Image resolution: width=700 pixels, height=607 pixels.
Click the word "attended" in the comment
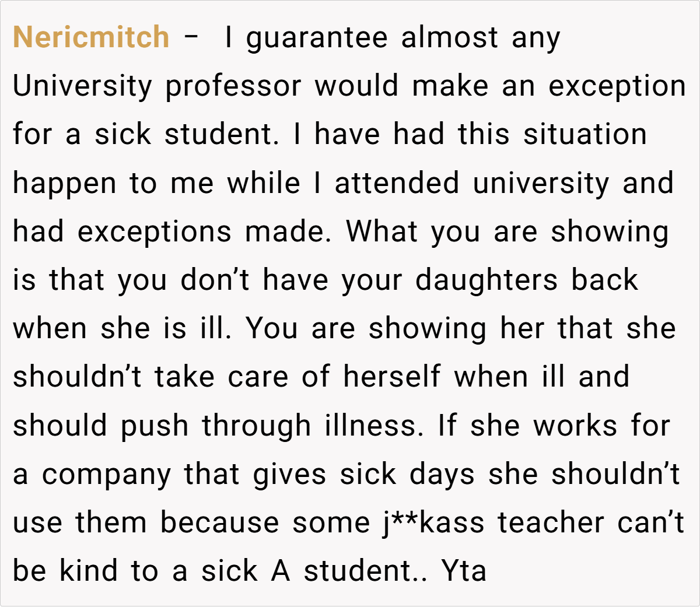pyautogui.click(x=397, y=183)
